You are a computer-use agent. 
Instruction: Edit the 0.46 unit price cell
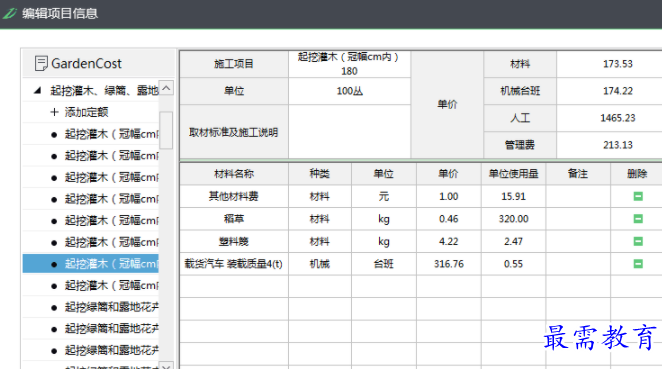point(448,219)
